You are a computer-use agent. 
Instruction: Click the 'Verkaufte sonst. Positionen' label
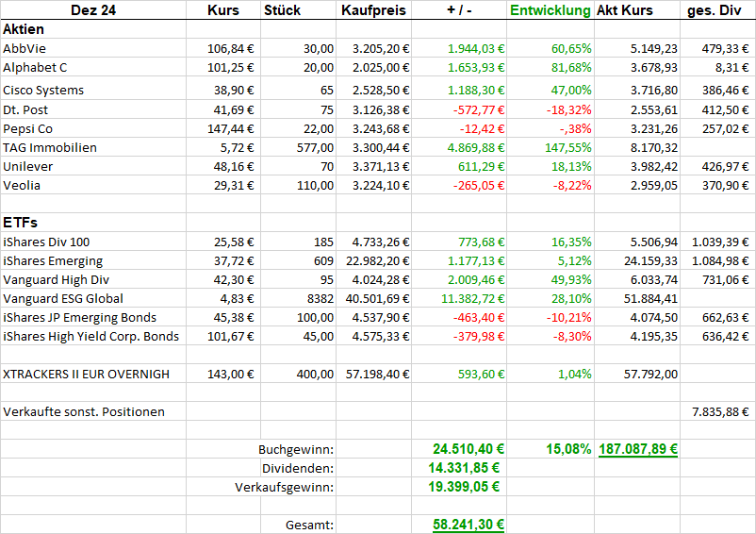pyautogui.click(x=84, y=411)
